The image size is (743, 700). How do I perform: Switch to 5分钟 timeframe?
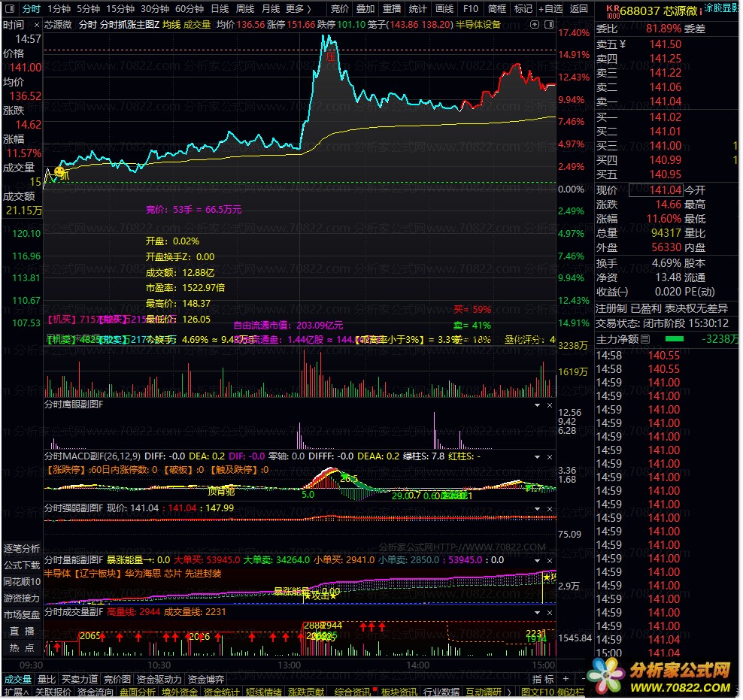(89, 9)
